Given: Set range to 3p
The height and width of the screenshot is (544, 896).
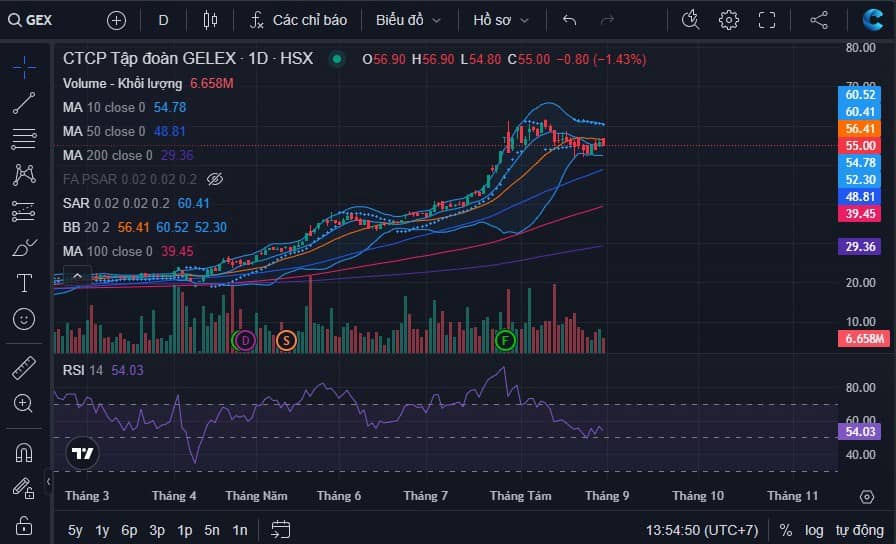Looking at the screenshot, I should tap(157, 530).
